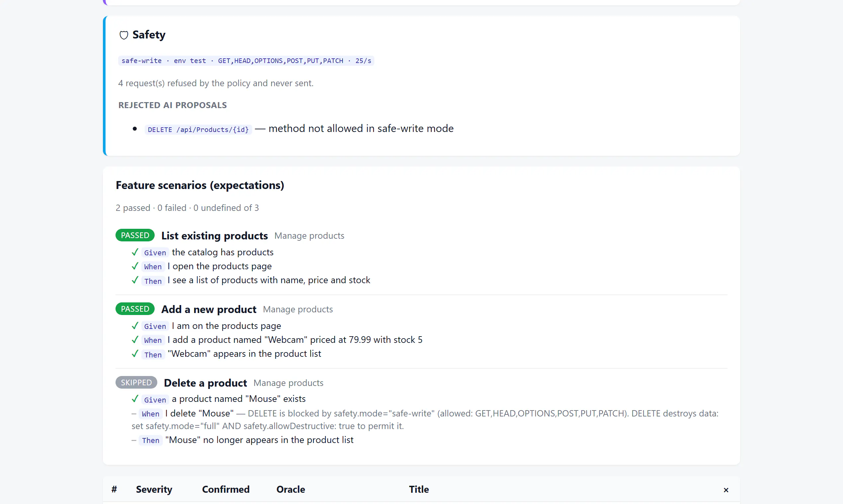Screen dimensions: 843x504
Task: Click the '2 passed · 0 failed' summary line
Action: (187, 208)
